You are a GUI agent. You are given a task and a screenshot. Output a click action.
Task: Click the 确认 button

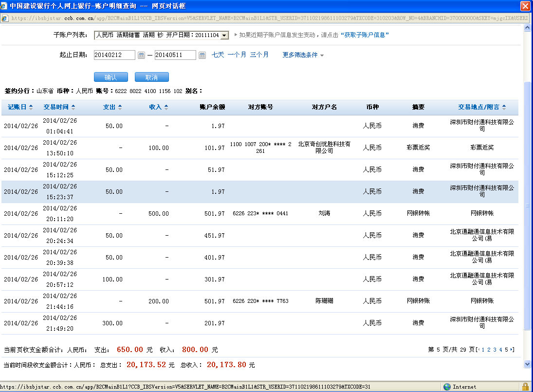click(110, 77)
